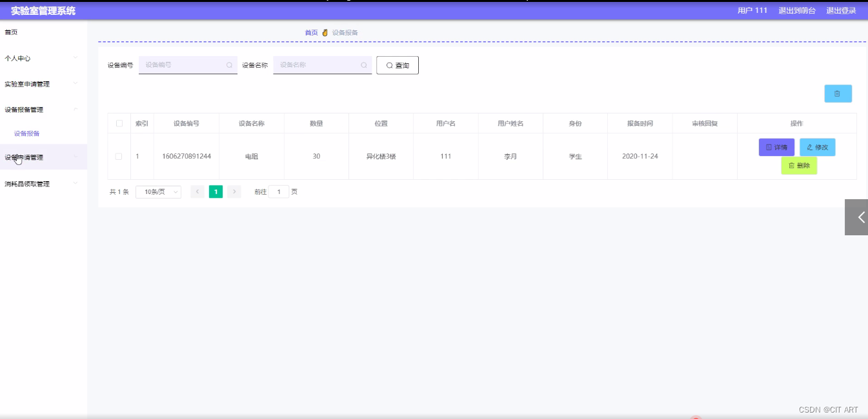Expand 消耗品领取管理 sidebar menu
Viewport: 868px width, 419px height.
pyautogui.click(x=43, y=184)
